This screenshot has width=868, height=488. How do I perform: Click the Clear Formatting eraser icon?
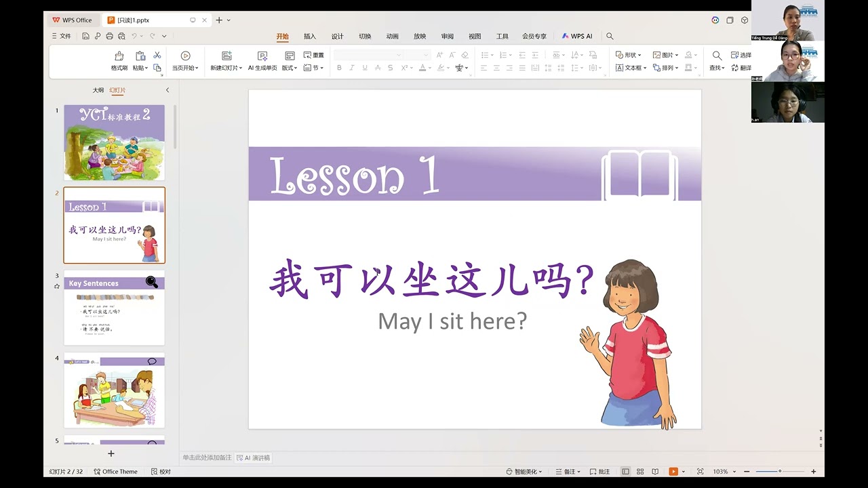pos(465,55)
